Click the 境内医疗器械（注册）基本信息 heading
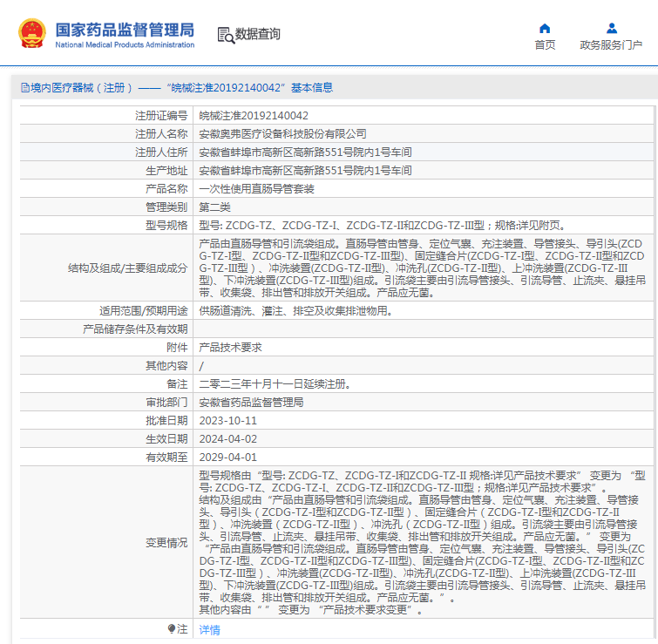658x644 pixels. 177,88
